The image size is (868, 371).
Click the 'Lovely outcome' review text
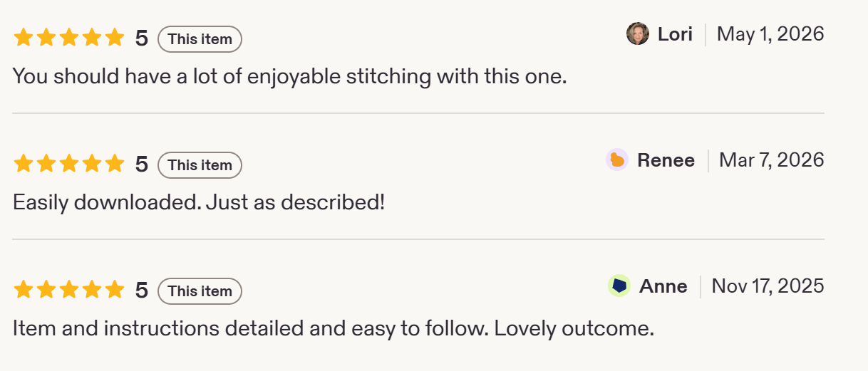574,329
